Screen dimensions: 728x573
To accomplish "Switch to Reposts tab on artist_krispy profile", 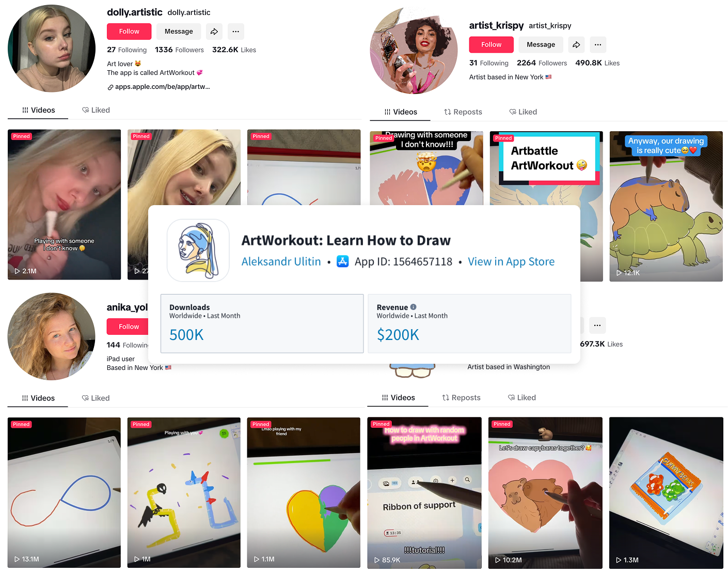I will (463, 112).
